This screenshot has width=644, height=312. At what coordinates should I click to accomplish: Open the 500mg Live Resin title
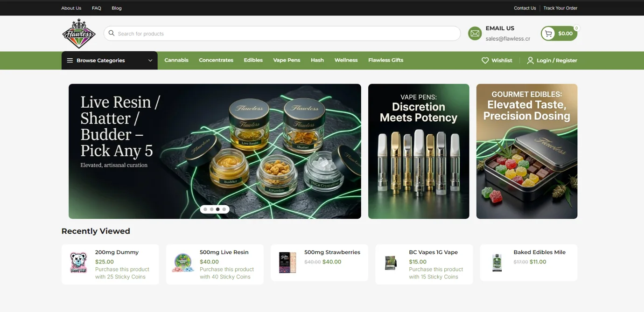[224, 252]
